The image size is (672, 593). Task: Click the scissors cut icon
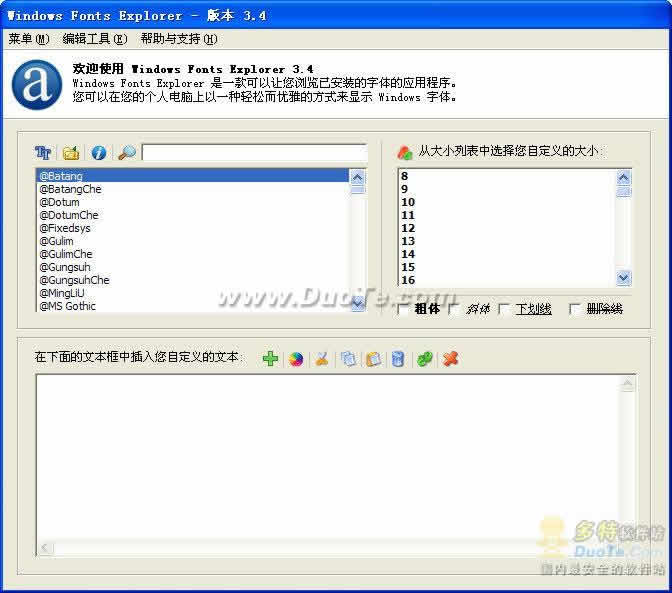tap(322, 359)
